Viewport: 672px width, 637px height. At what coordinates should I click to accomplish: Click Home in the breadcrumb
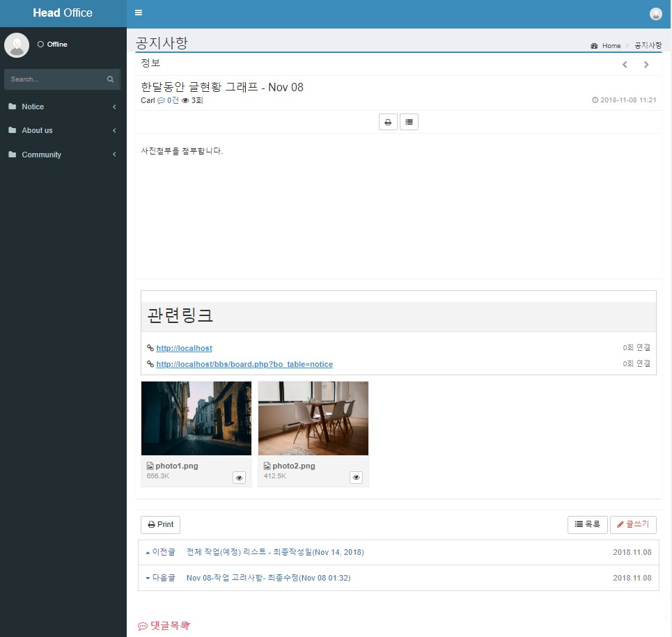pyautogui.click(x=611, y=46)
